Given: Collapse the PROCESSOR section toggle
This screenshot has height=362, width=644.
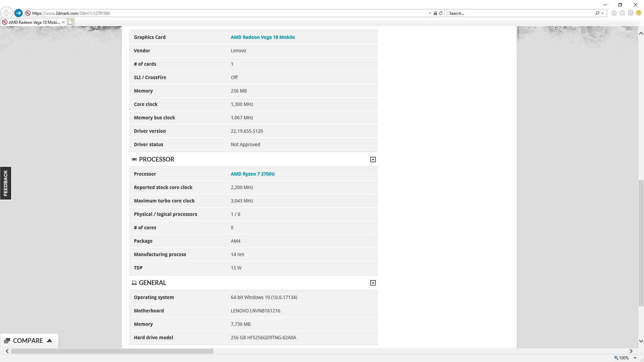Looking at the screenshot, I should pos(373,160).
